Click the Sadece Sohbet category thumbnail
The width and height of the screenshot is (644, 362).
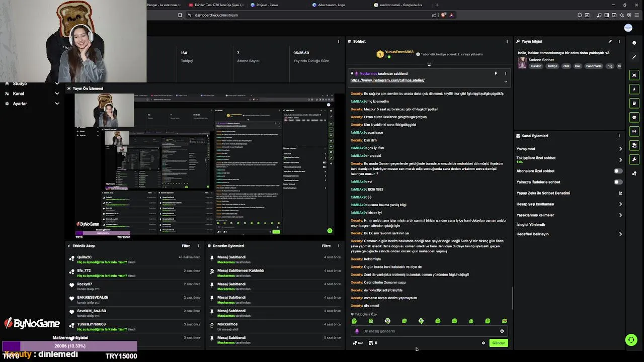[522, 63]
